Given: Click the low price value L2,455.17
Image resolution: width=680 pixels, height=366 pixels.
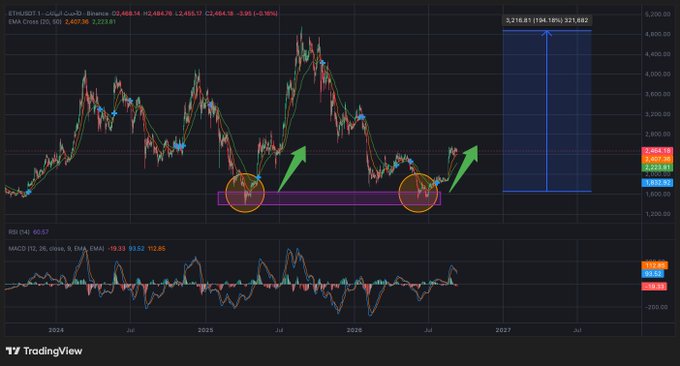Looking at the screenshot, I should (x=189, y=13).
